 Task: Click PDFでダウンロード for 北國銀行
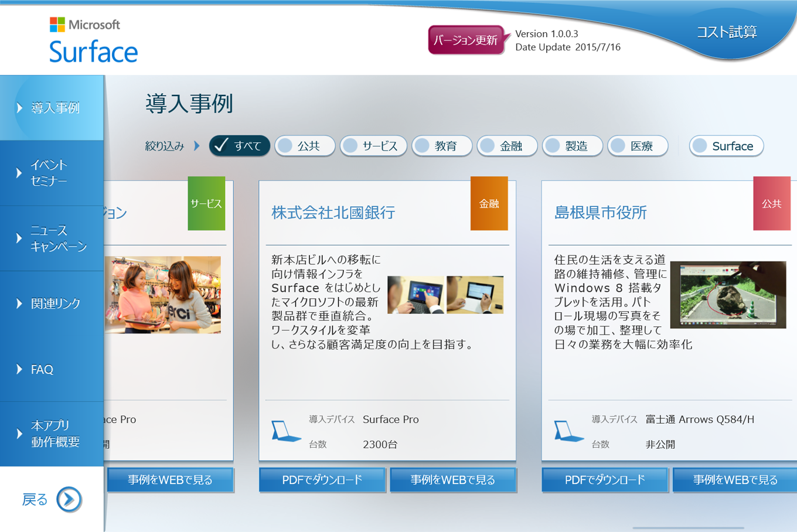point(322,480)
